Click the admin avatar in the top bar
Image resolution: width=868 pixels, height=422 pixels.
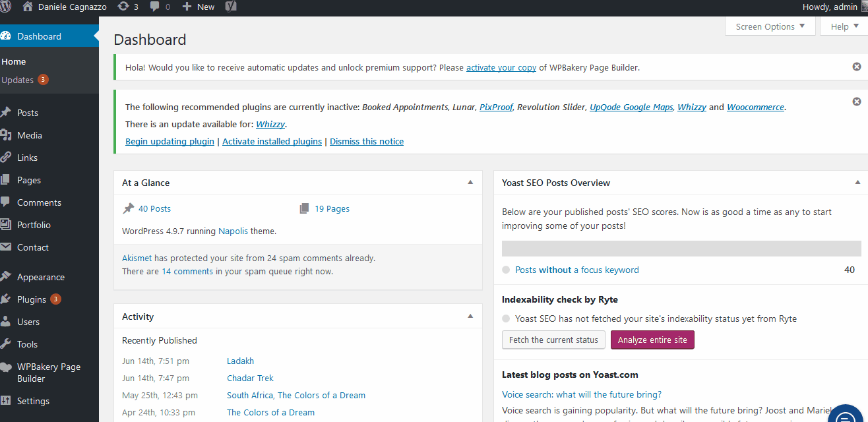point(864,7)
